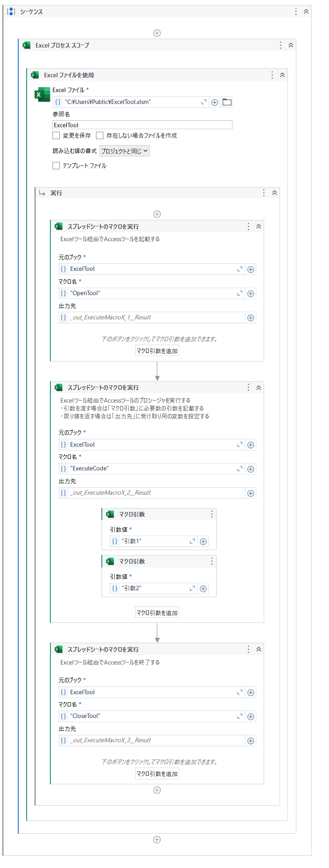This screenshot has width=329, height=868.
Task: Click マクロ引数を追加 in the ExecuteCode activity
Action: tap(157, 613)
